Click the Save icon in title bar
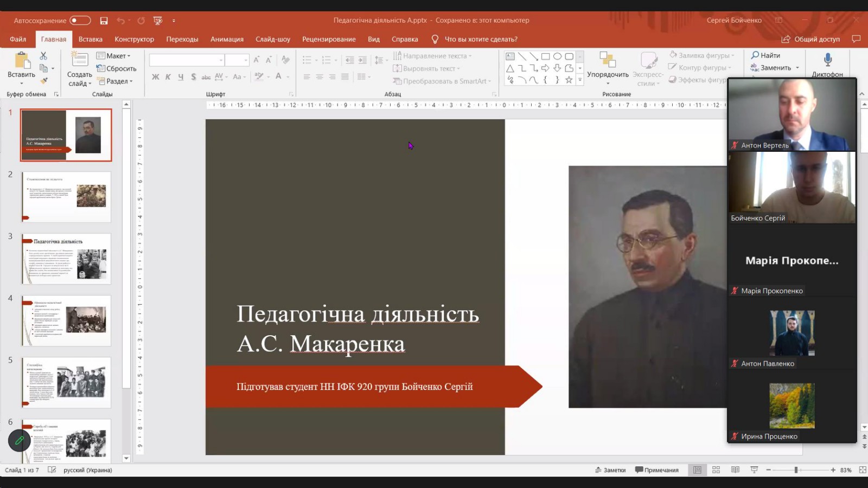 tap(104, 21)
